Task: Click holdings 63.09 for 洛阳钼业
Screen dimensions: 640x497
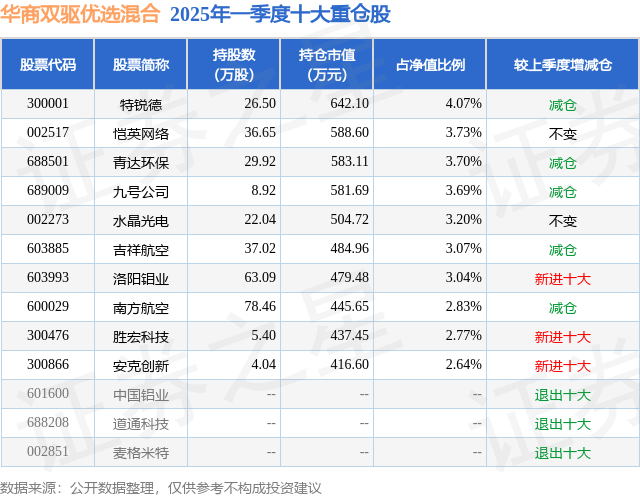Action: pyautogui.click(x=260, y=277)
